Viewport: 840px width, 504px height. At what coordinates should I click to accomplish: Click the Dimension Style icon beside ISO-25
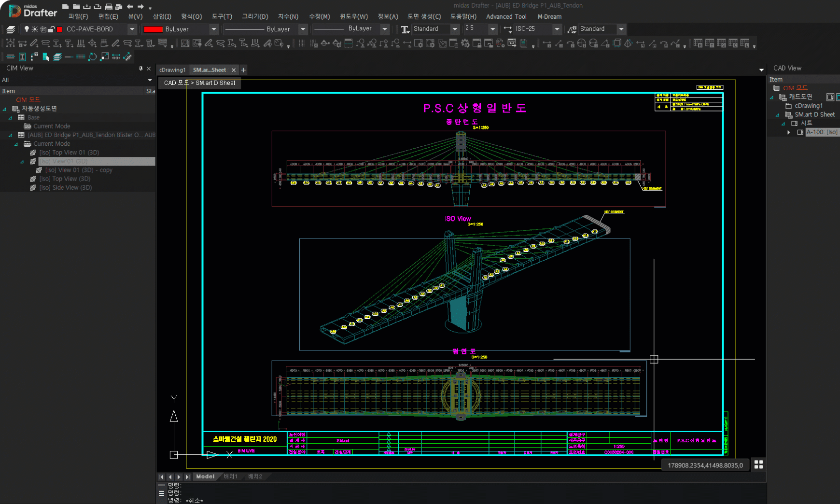pyautogui.click(x=507, y=29)
